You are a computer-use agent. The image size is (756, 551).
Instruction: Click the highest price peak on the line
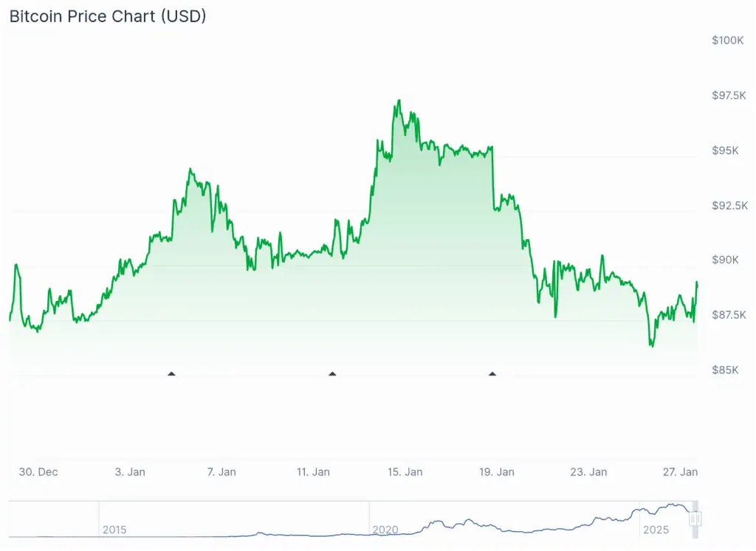(x=399, y=101)
